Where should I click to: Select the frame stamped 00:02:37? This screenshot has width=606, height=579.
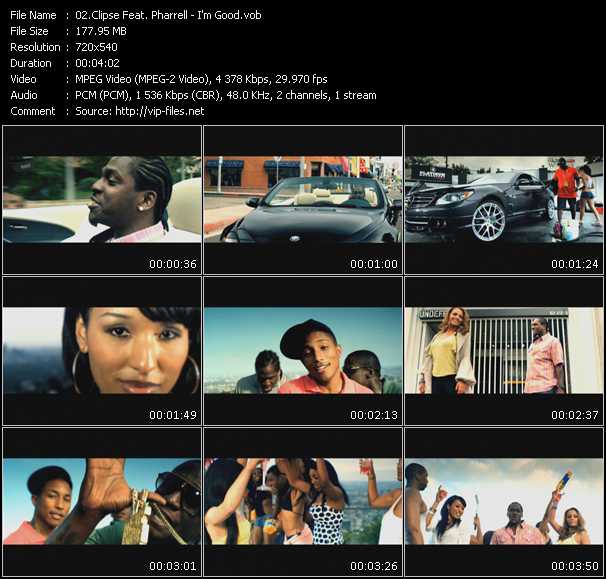coord(504,351)
